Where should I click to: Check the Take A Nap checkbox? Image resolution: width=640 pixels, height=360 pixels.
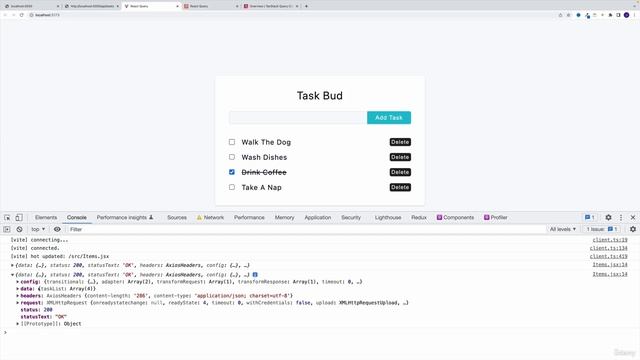pyautogui.click(x=232, y=187)
